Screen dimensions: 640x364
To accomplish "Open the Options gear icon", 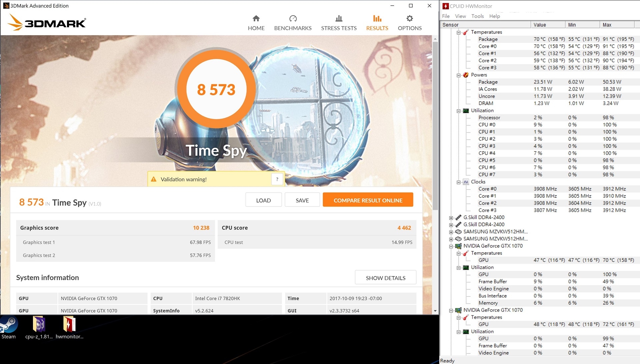I will coord(410,18).
